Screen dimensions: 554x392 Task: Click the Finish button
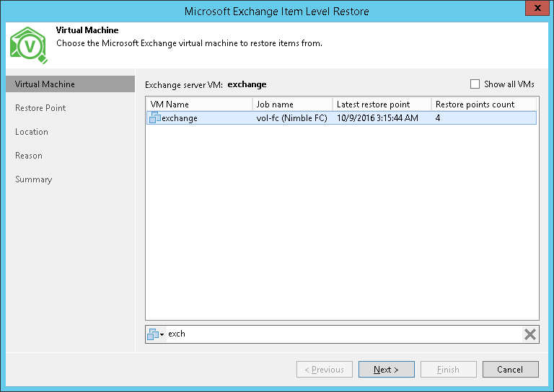point(449,370)
